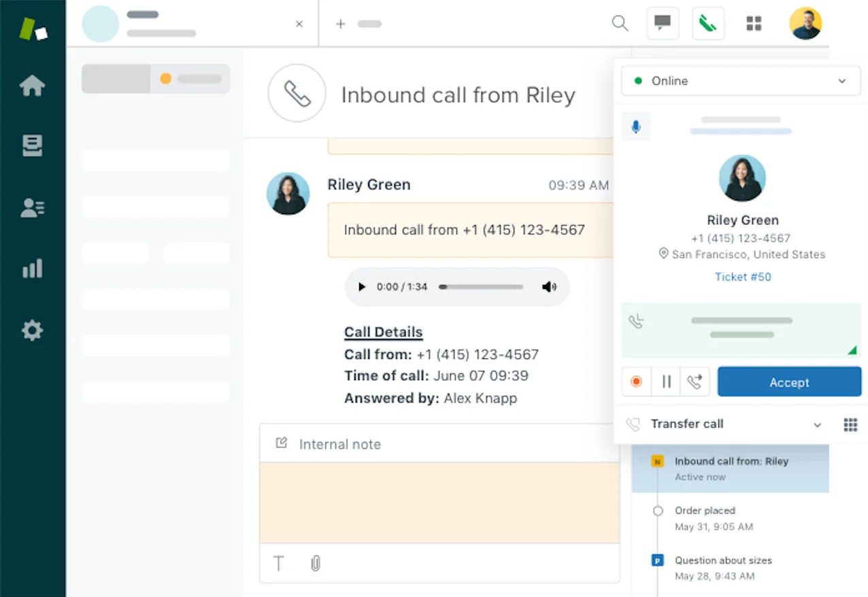
Task: Open the Admin settings gear icon
Action: pos(33,330)
